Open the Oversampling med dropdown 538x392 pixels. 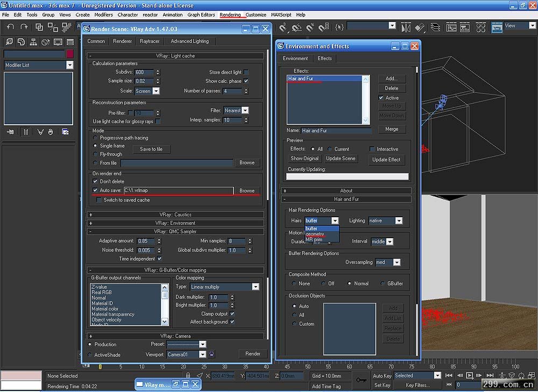[x=397, y=262]
